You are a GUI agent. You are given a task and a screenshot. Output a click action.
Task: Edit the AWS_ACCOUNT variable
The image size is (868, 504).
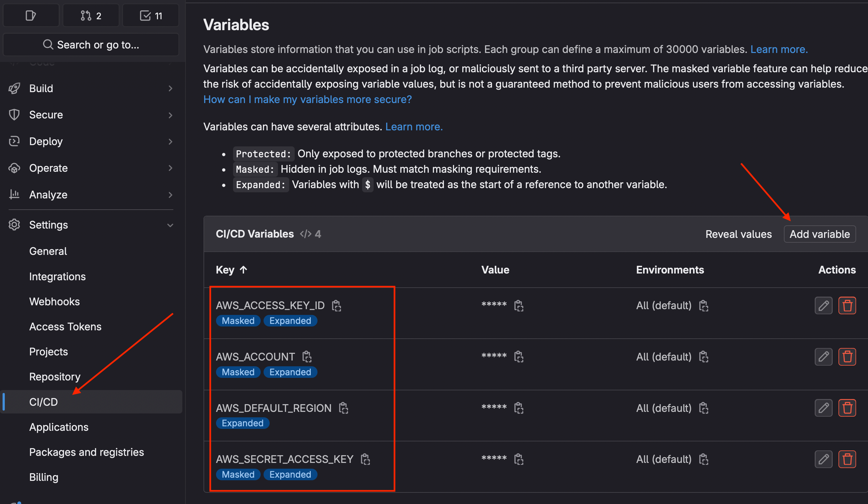(x=824, y=357)
